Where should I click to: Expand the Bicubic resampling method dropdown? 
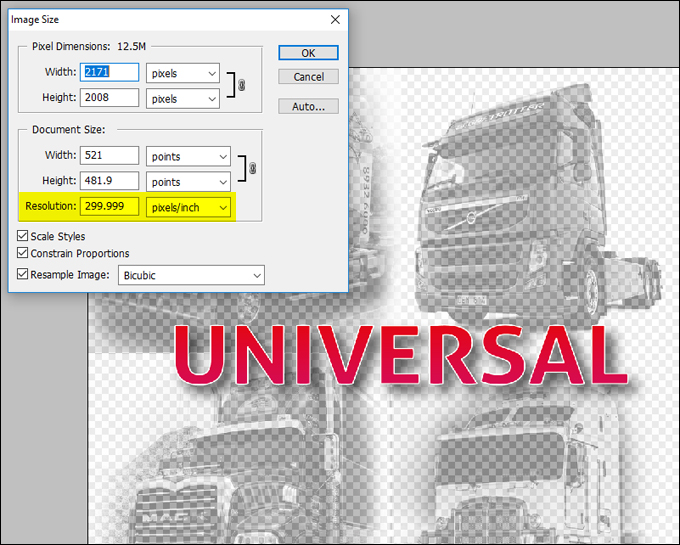[x=191, y=275]
